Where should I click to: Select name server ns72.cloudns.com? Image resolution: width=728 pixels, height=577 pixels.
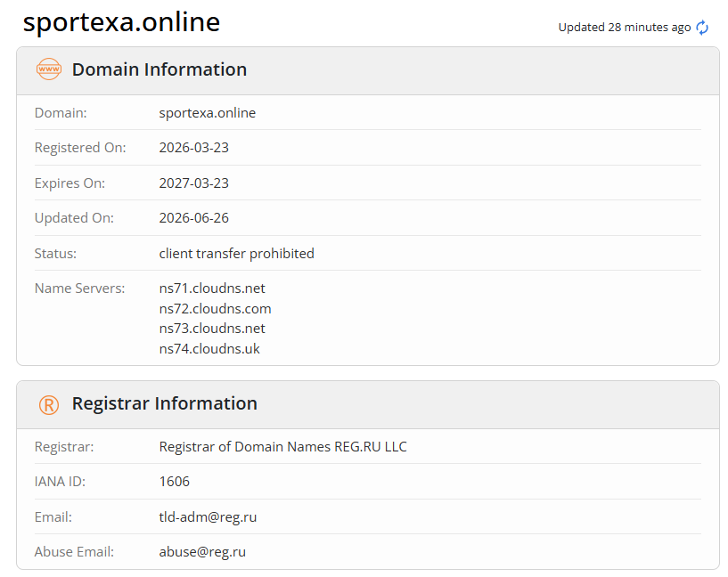tap(215, 309)
